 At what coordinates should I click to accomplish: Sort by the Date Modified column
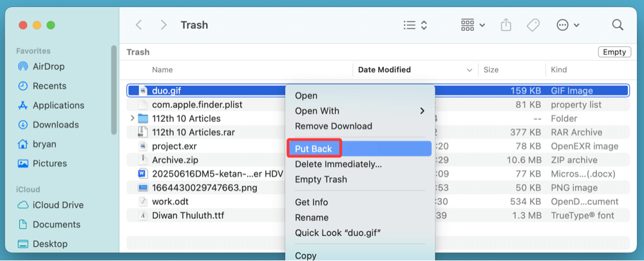[384, 70]
